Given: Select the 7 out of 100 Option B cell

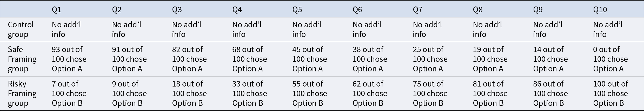Looking at the screenshot, I should (69, 93).
